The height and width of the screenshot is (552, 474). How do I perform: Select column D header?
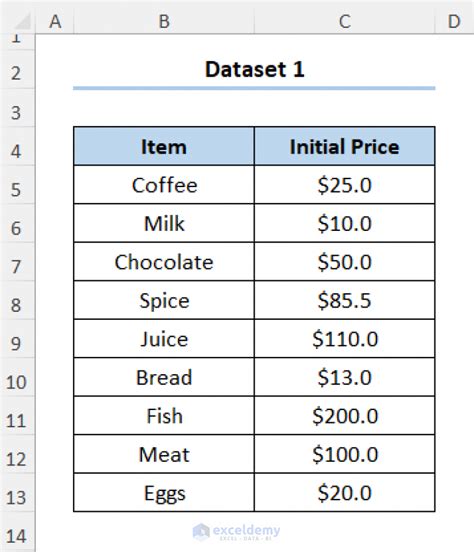click(454, 21)
